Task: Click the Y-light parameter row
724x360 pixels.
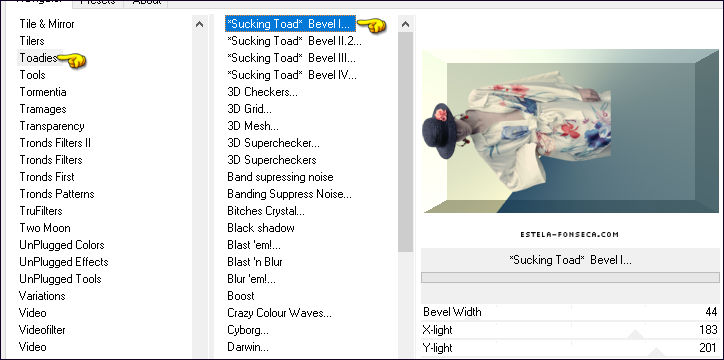Action: (x=570, y=348)
